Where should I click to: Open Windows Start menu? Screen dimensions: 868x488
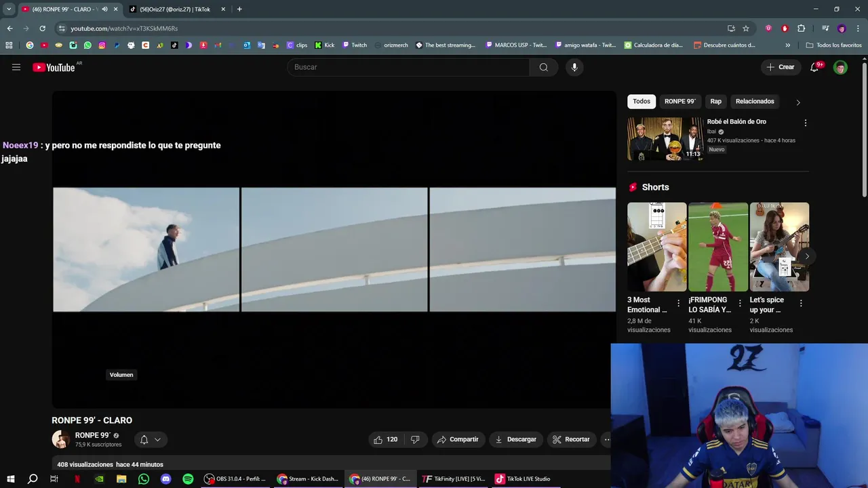10,479
